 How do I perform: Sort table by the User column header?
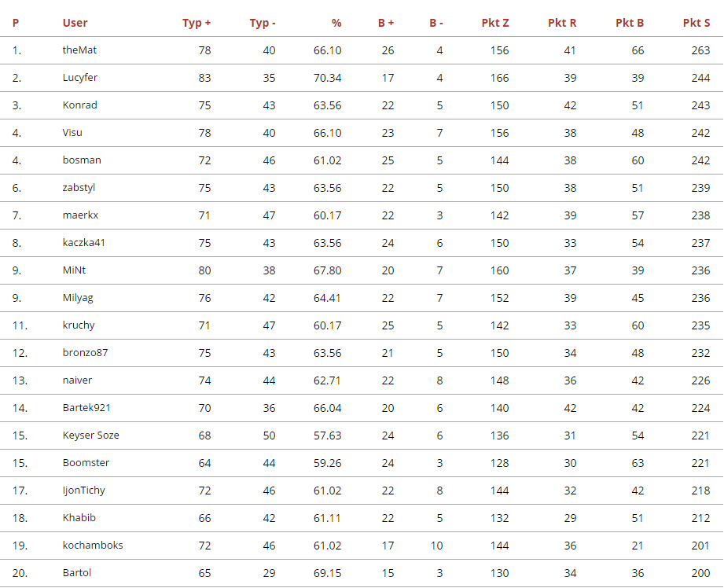point(75,23)
